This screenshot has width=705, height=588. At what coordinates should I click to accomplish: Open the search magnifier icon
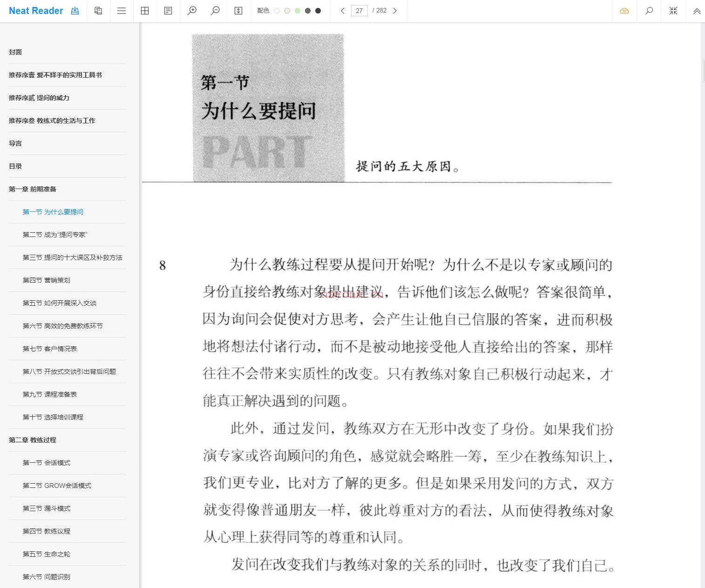click(649, 11)
